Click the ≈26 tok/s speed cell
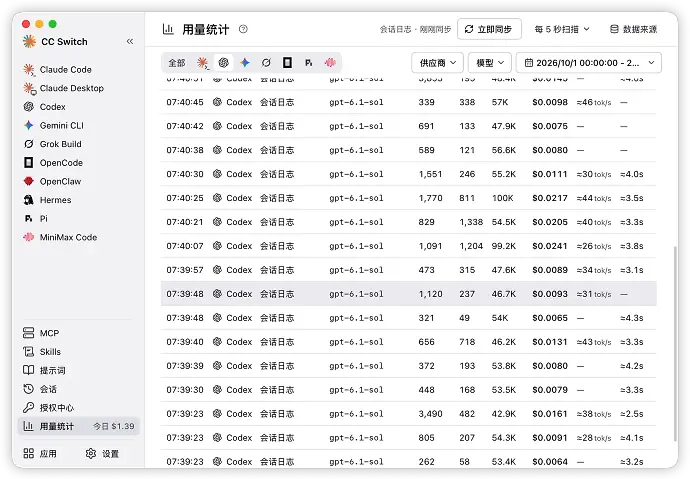690x479 pixels. (594, 246)
